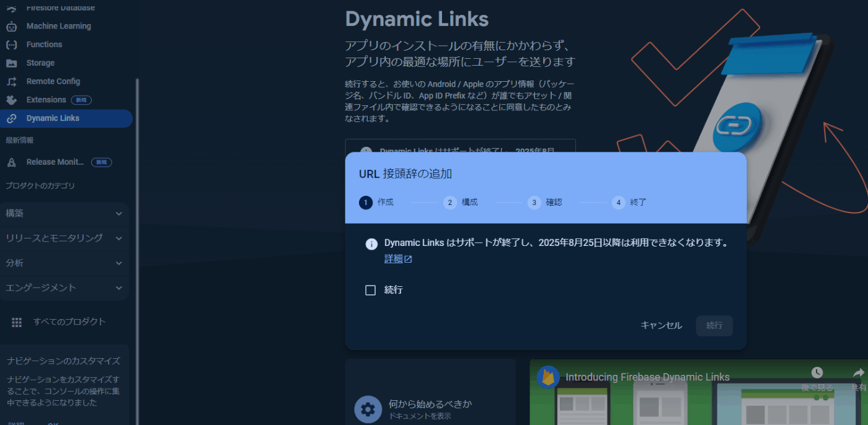868x425 pixels.
Task: Click the watch later clock icon
Action: coord(817,372)
